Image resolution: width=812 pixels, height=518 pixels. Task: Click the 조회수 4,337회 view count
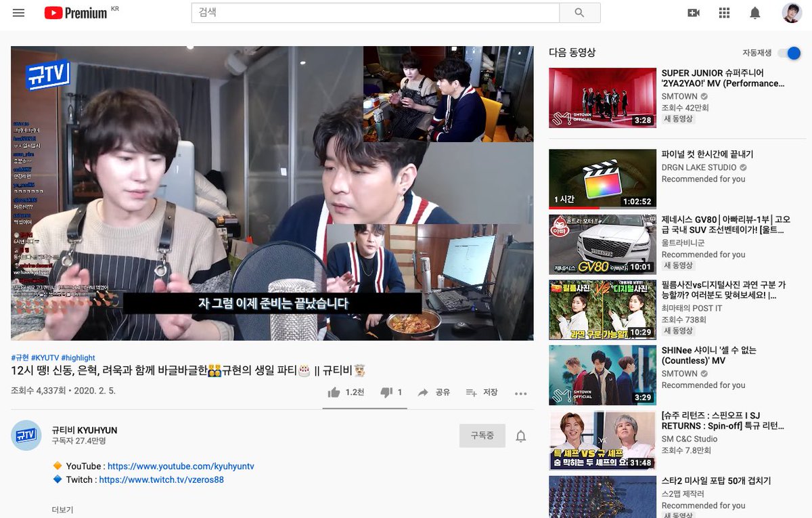(x=38, y=391)
